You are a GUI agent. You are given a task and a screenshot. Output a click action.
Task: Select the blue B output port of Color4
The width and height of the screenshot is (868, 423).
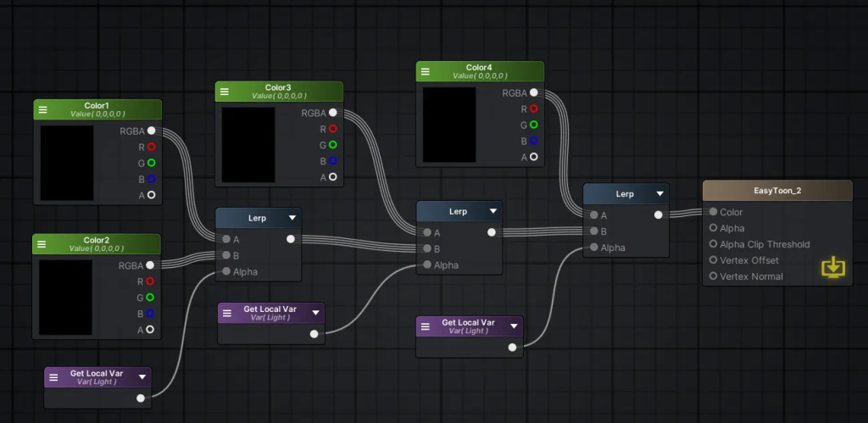pyautogui.click(x=533, y=141)
